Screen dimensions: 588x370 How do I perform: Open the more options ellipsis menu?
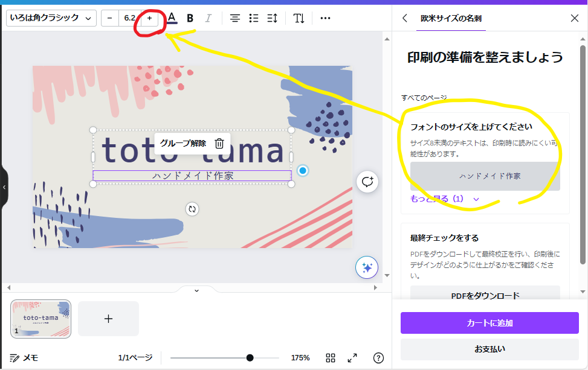pos(325,18)
